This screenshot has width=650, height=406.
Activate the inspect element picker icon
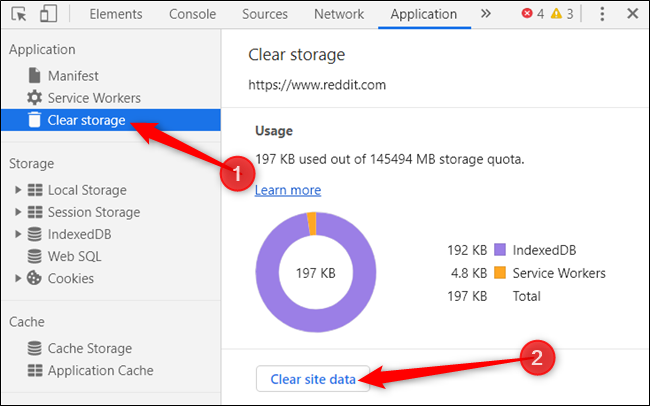19,14
